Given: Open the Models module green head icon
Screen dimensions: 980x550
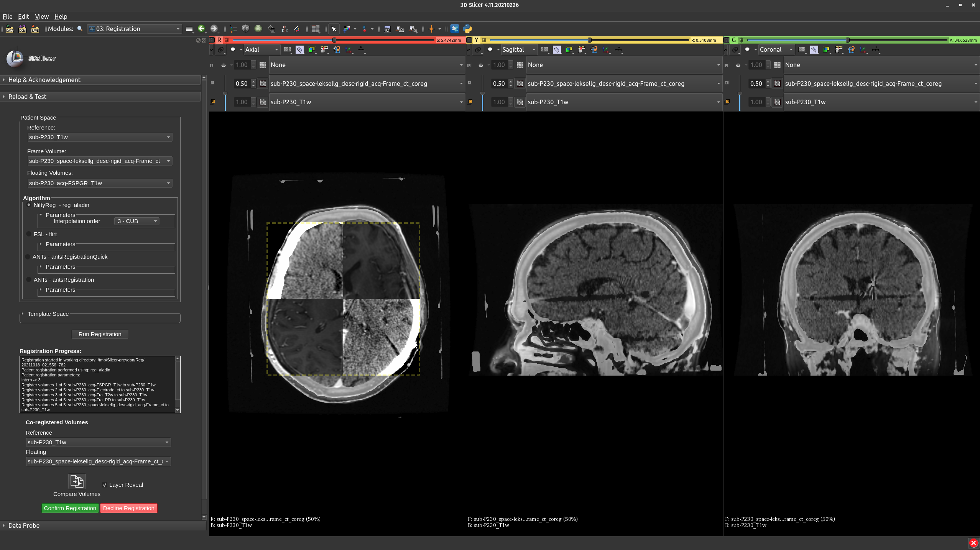Looking at the screenshot, I should click(x=258, y=29).
